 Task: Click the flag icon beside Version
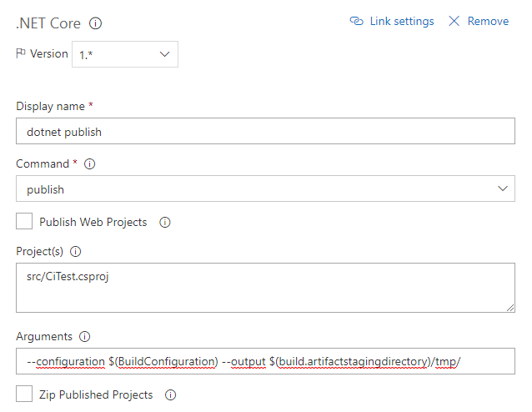(21, 53)
